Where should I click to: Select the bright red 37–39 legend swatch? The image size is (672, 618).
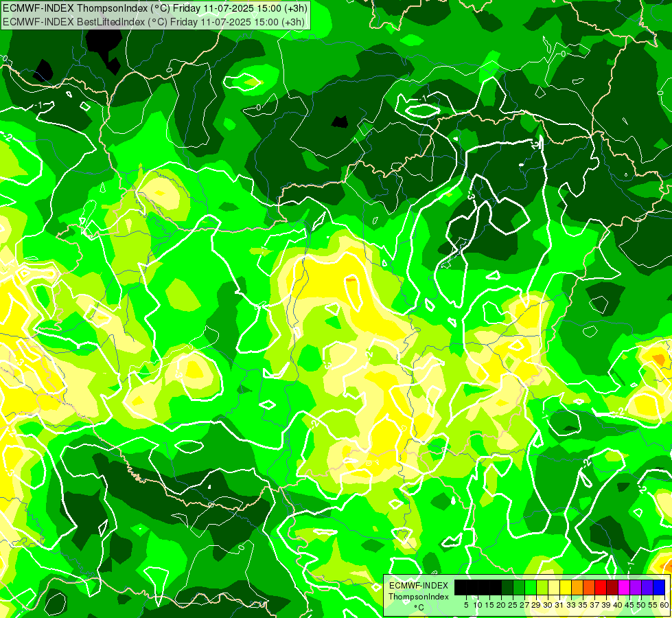pyautogui.click(x=601, y=588)
